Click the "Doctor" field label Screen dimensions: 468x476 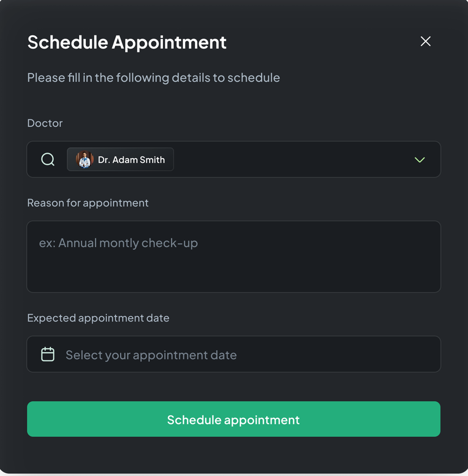coord(45,123)
